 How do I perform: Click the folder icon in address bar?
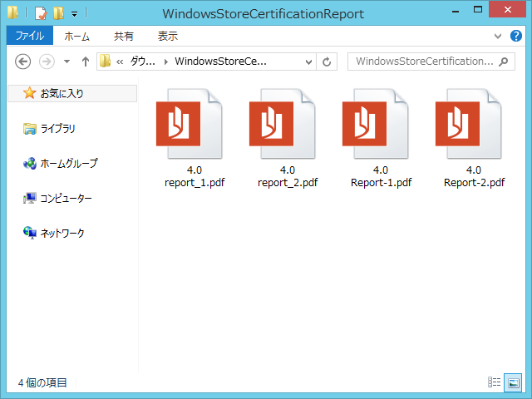[106, 61]
